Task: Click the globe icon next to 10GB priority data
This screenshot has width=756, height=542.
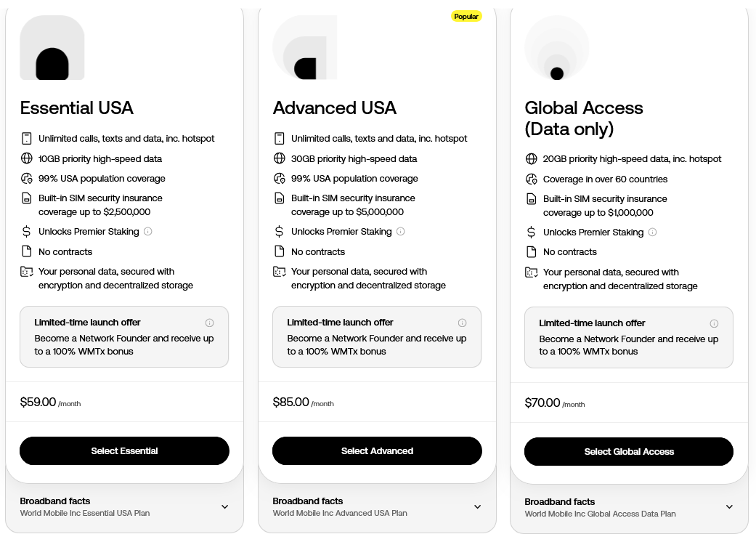Action: point(27,158)
